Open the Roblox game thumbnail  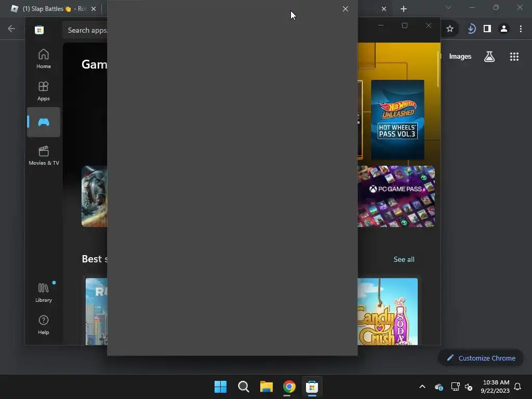(x=96, y=312)
